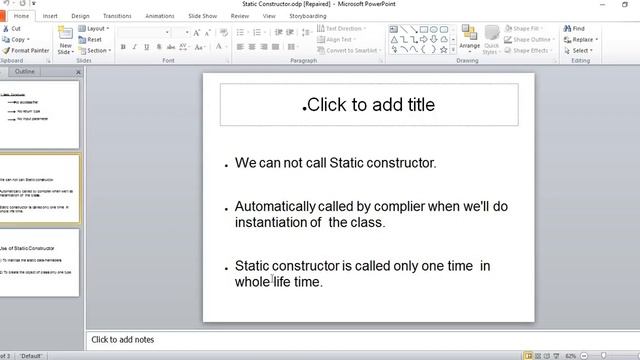
Task: Decrease list indent level
Action: pos(279,33)
